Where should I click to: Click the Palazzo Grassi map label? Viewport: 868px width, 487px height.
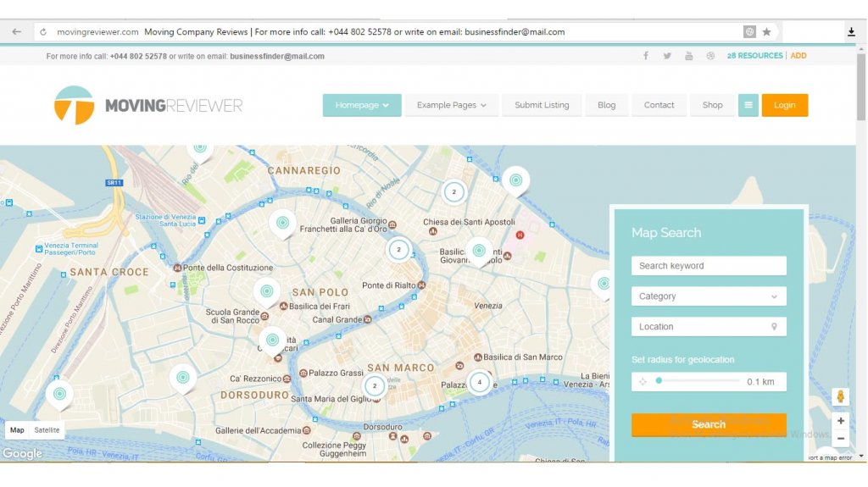point(336,373)
